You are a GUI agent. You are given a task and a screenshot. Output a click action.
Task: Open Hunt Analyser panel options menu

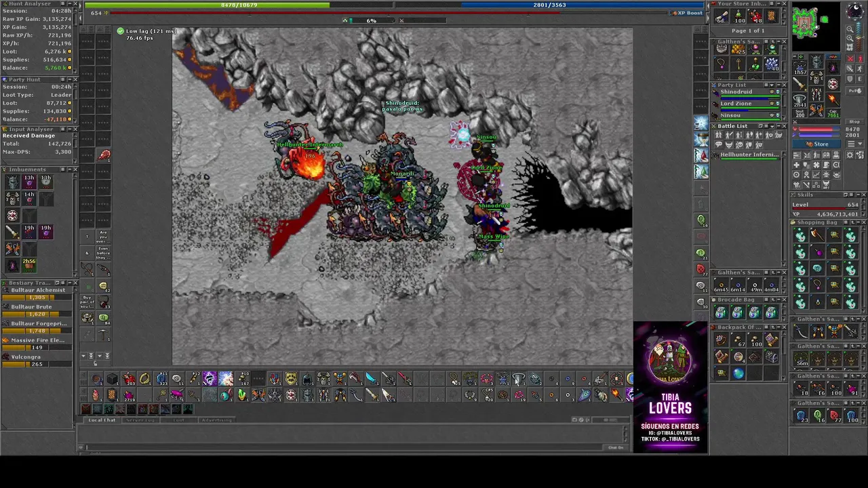(x=62, y=3)
